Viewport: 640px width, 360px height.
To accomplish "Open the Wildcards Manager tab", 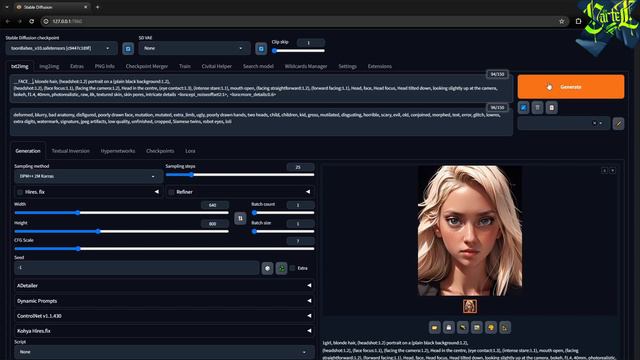I will coord(306,66).
